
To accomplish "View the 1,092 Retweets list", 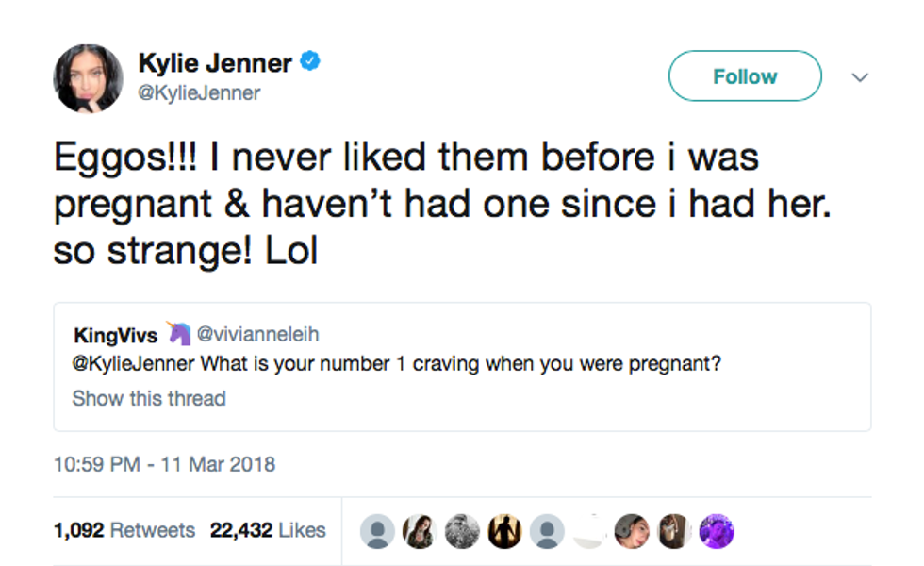I will [x=124, y=530].
